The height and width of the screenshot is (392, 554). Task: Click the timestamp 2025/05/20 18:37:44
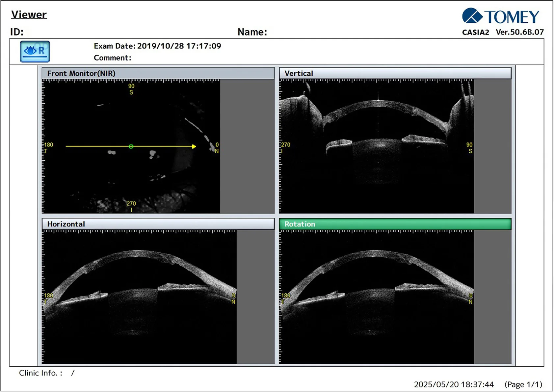[454, 384]
